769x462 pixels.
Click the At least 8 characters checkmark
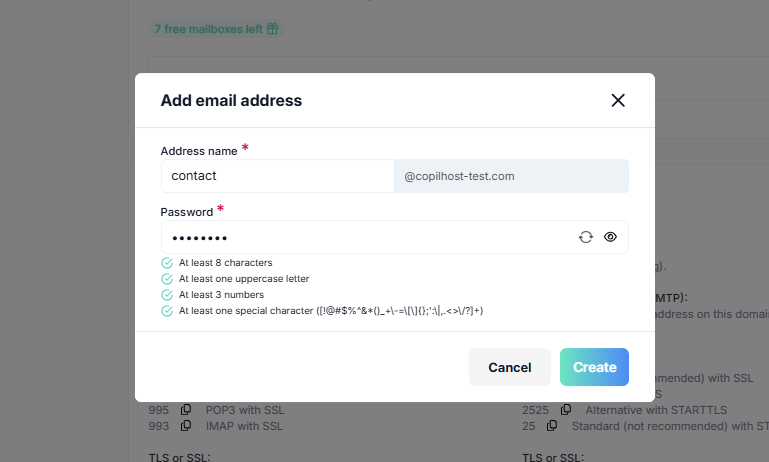(167, 263)
